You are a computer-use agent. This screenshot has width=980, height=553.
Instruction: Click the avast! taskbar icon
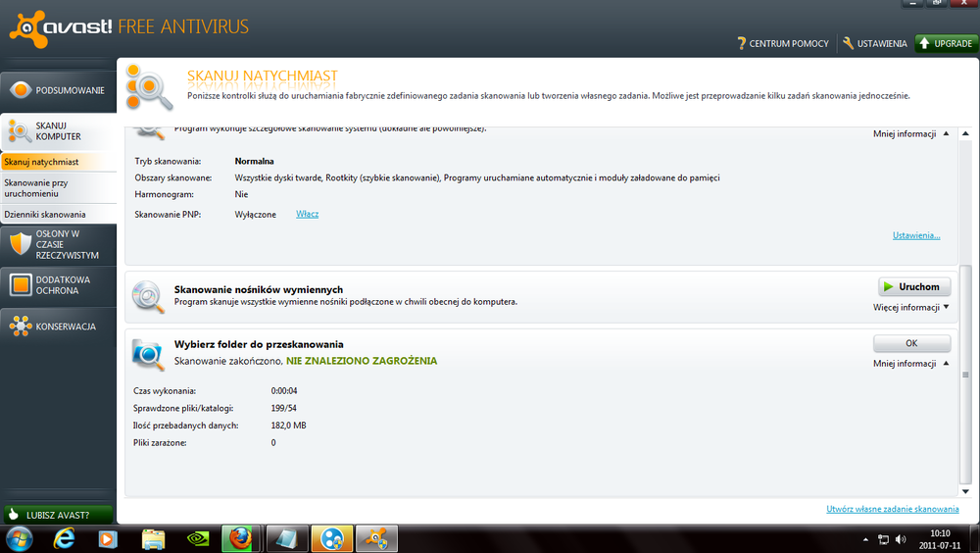(376, 538)
